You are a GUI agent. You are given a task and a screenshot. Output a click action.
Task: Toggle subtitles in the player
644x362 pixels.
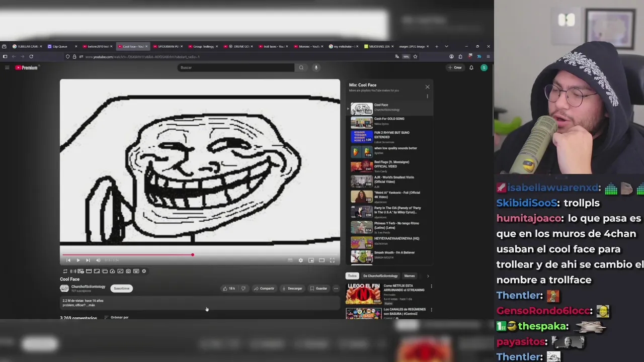(290, 260)
